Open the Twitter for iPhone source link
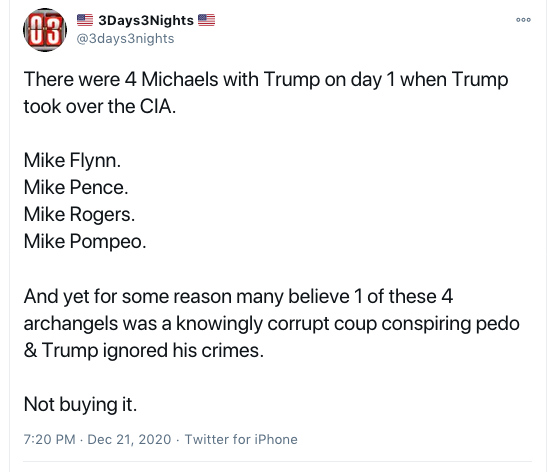Screen dimensions: 558x472 click(241, 439)
